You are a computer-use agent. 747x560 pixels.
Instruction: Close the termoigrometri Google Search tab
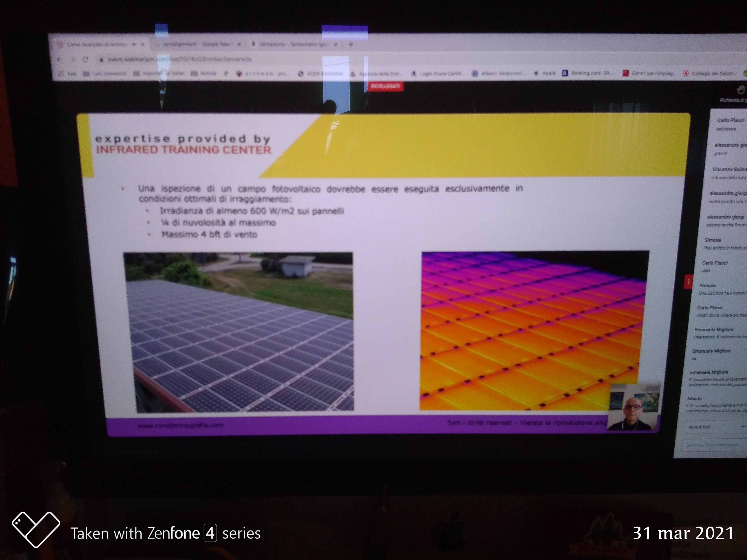pyautogui.click(x=239, y=44)
